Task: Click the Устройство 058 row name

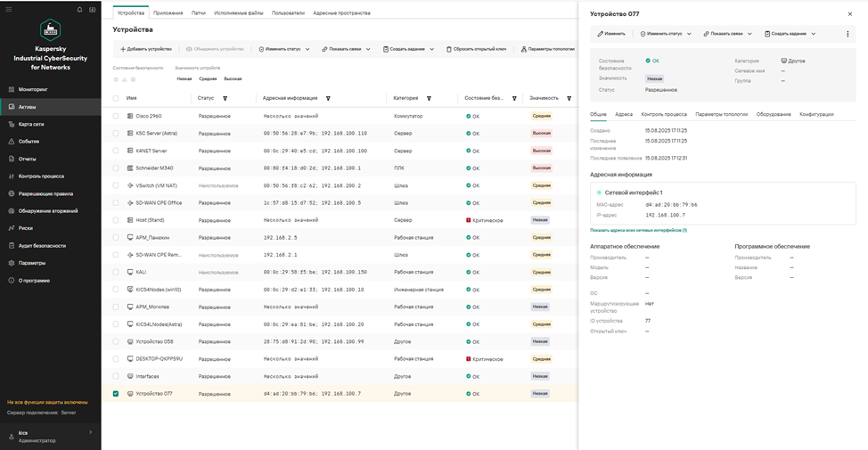Action: (x=154, y=342)
